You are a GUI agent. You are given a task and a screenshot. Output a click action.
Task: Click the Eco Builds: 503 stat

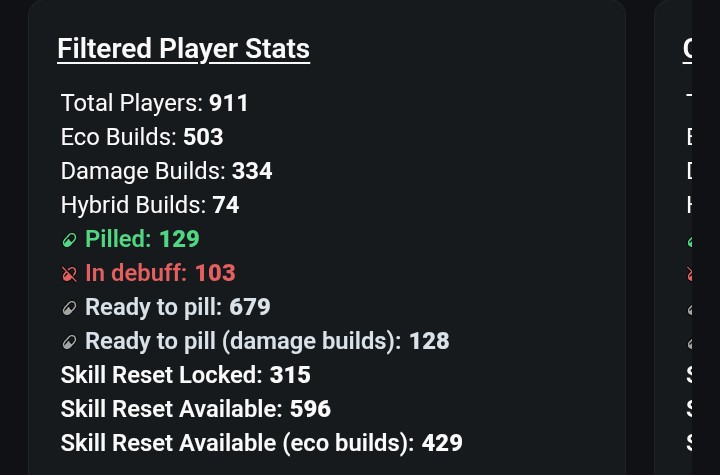point(142,137)
